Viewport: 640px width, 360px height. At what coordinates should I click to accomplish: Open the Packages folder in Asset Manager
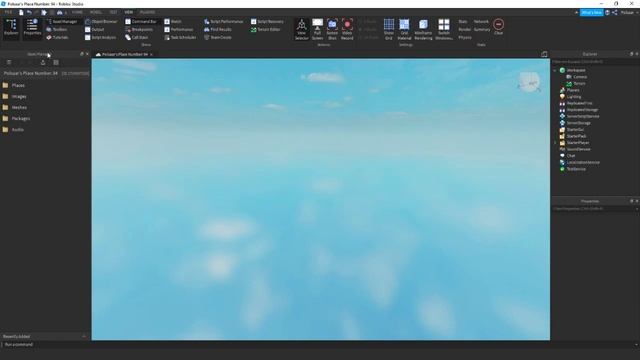pyautogui.click(x=16, y=118)
